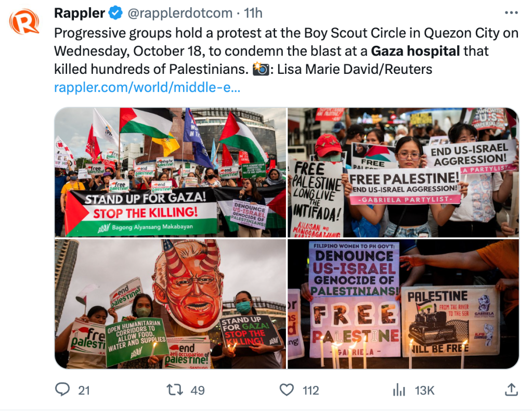The height and width of the screenshot is (415, 532).
Task: Open the Stand Up For Gaza banner photo
Action: pos(171,172)
